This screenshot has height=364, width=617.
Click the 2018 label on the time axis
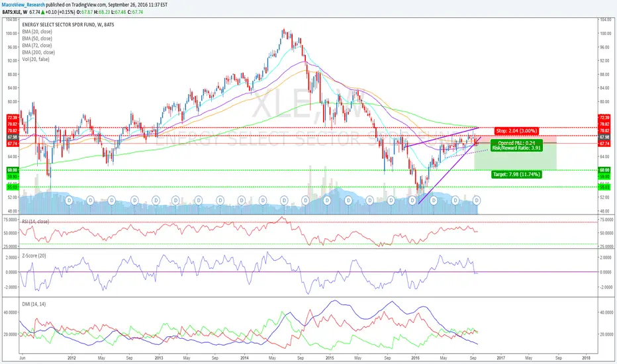pos(586,358)
